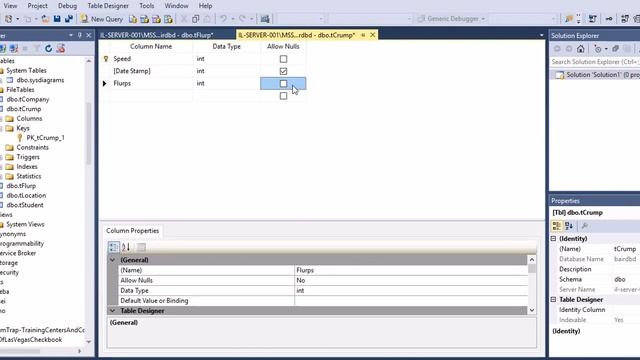Screen dimensions: 640x360
Task: Click the Property Pages wrench icon
Action: [584, 226]
